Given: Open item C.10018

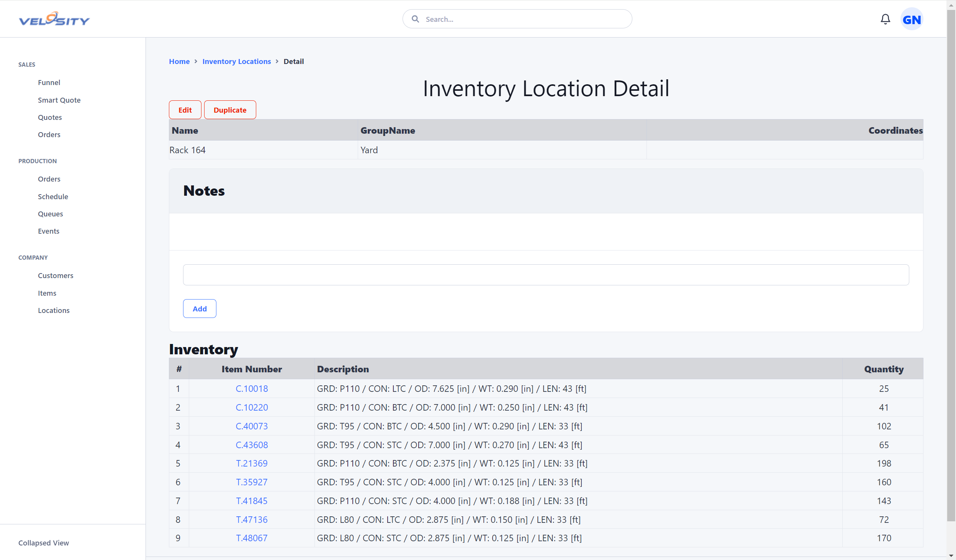Looking at the screenshot, I should tap(252, 389).
